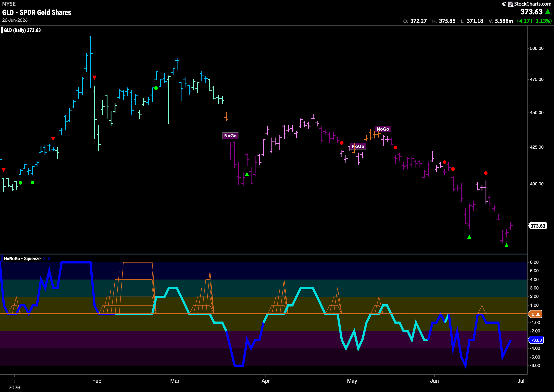Click the red down triangle at far-left chart edge
The image size is (554, 392).
coord(3,170)
